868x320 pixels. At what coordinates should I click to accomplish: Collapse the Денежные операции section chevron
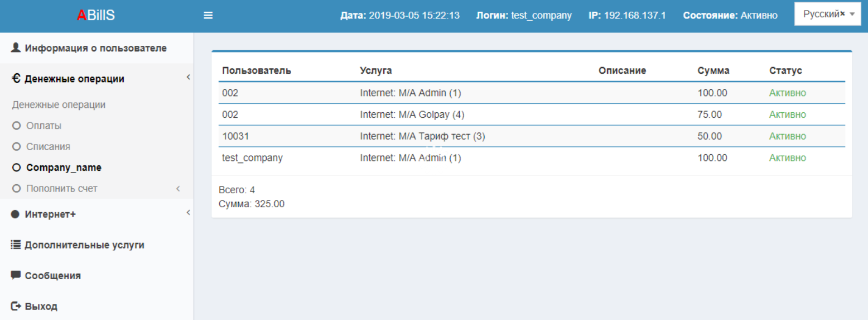click(188, 77)
